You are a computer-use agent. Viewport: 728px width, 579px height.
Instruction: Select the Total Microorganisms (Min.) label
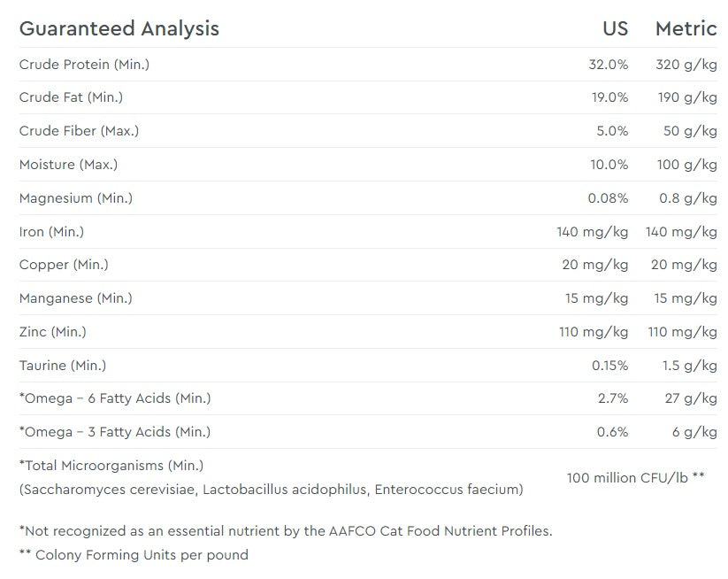[x=111, y=465]
